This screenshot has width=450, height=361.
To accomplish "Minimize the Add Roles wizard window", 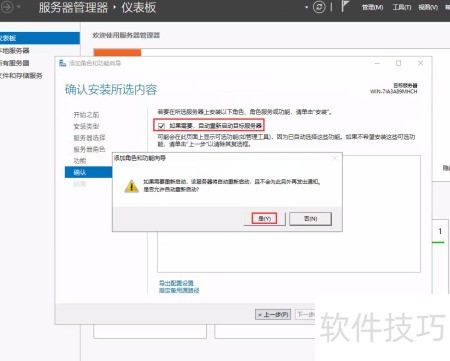I will 377,63.
